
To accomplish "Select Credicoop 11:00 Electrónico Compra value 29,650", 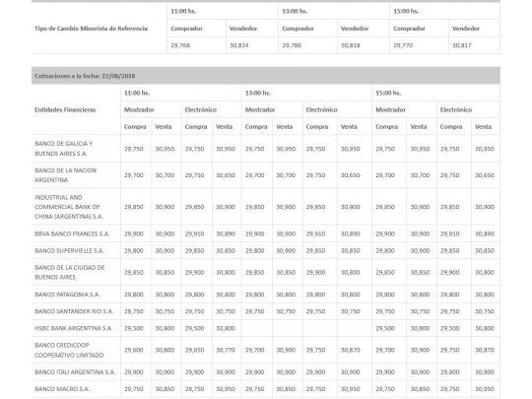I will click(194, 350).
